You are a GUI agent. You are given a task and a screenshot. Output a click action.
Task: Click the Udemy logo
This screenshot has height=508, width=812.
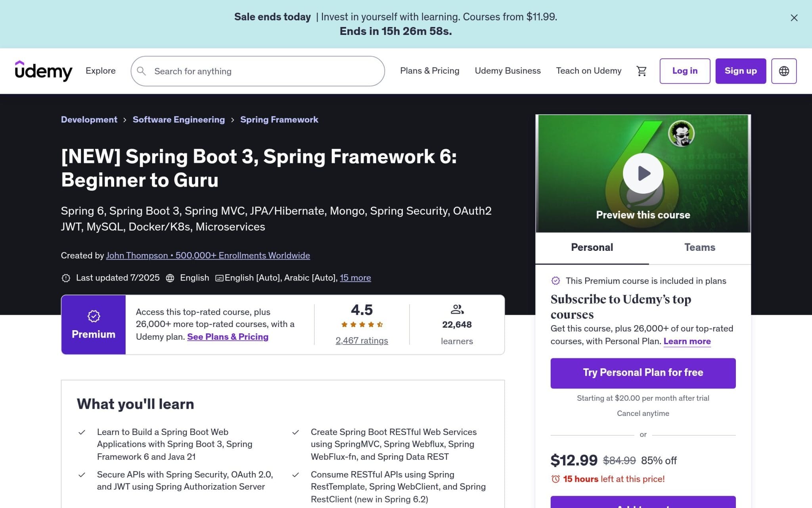click(x=44, y=71)
